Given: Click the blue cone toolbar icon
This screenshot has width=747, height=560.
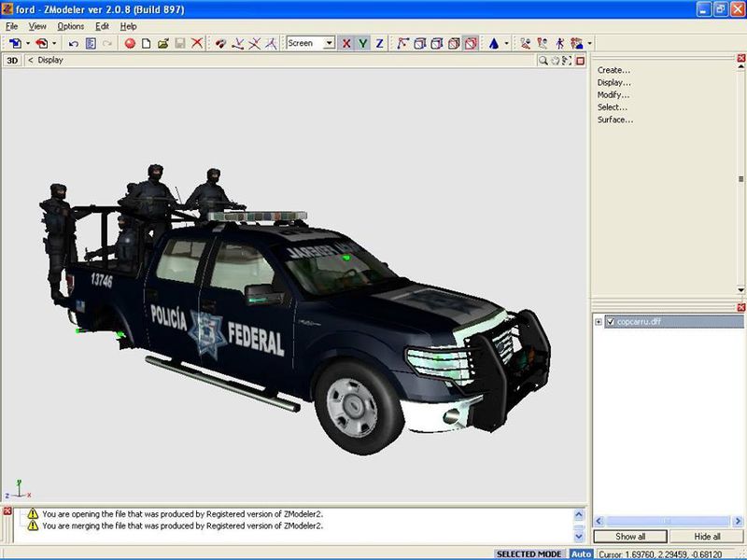Looking at the screenshot, I should 494,44.
